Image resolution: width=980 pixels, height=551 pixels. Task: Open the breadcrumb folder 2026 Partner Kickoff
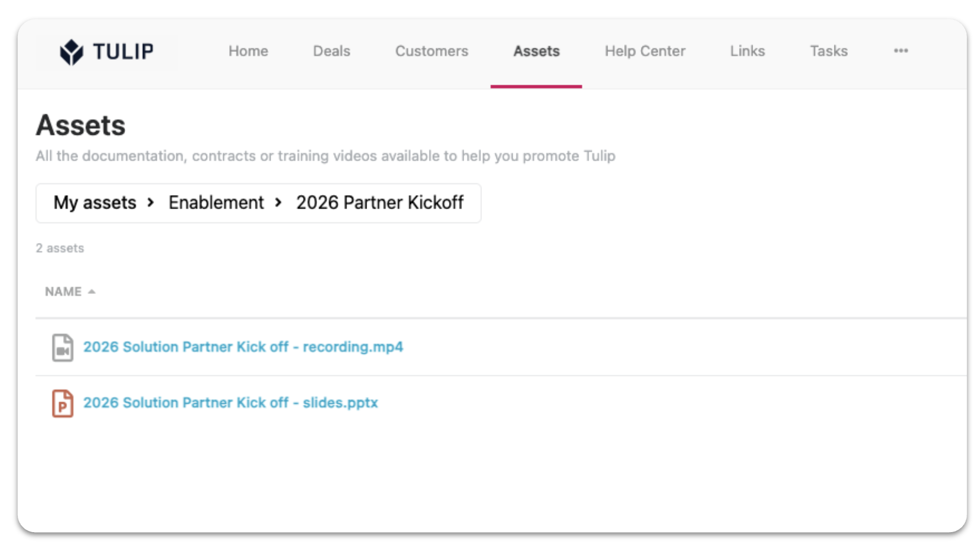pos(379,203)
